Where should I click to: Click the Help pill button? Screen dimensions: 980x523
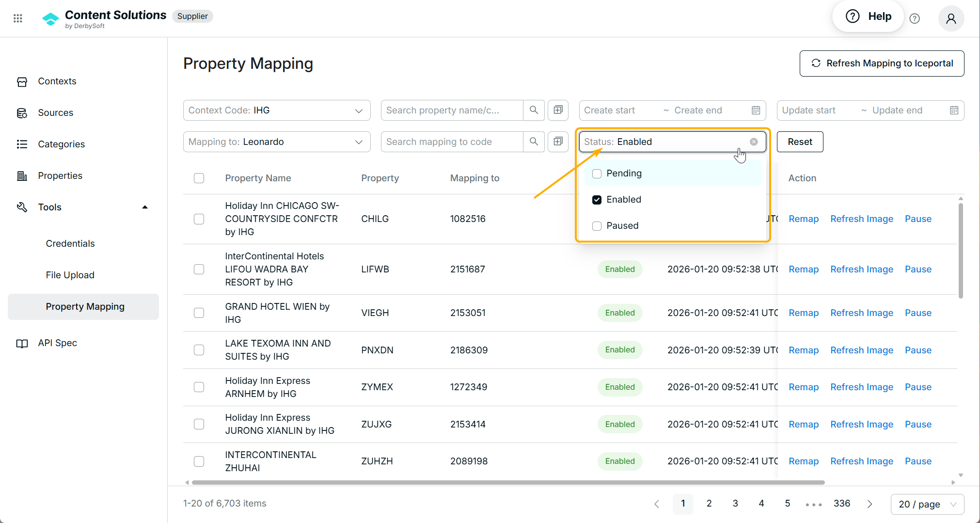868,16
